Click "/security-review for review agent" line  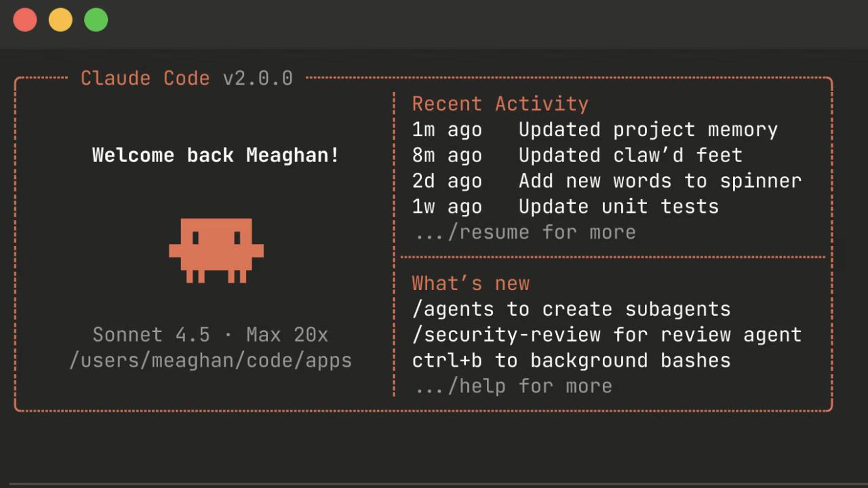pyautogui.click(x=607, y=335)
